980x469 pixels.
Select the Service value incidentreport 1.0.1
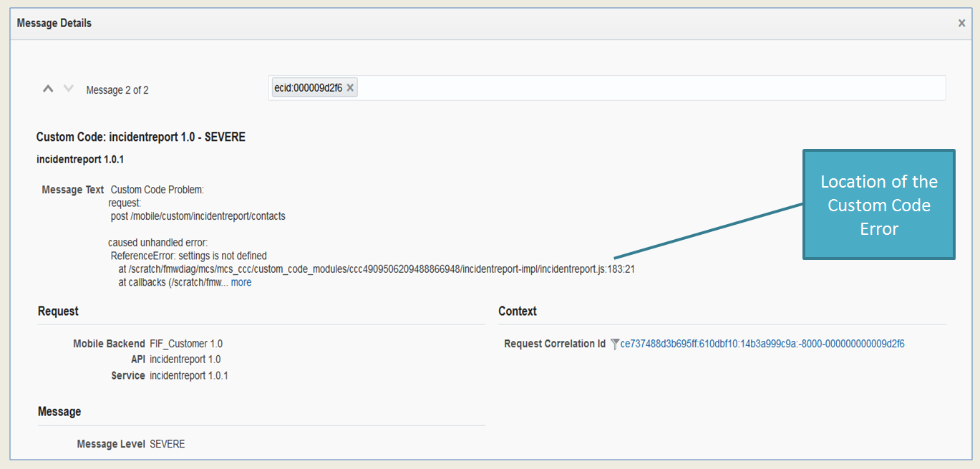pos(189,375)
